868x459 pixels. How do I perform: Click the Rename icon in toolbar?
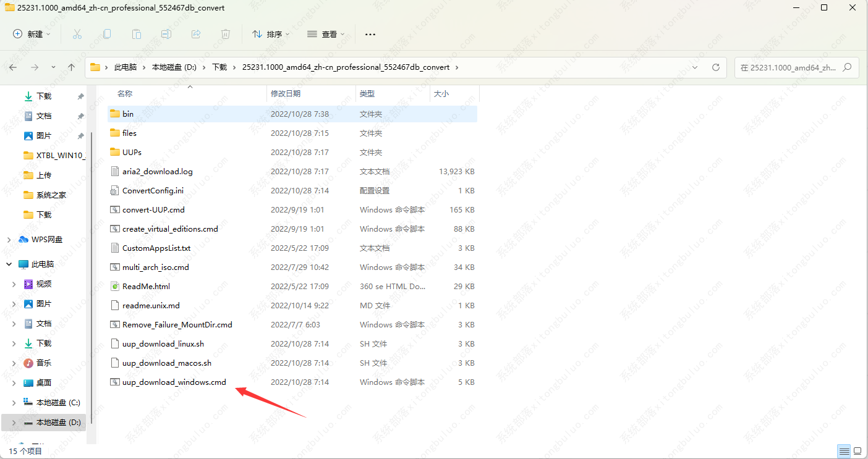pos(166,34)
